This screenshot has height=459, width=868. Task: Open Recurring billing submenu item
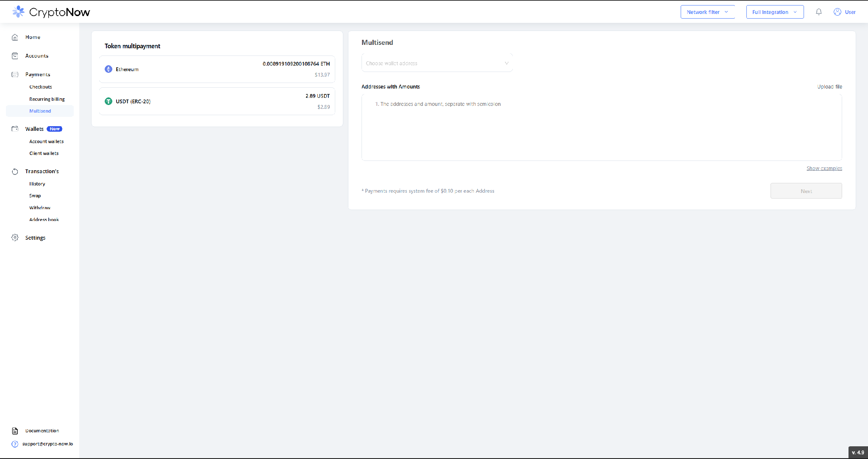[47, 99]
